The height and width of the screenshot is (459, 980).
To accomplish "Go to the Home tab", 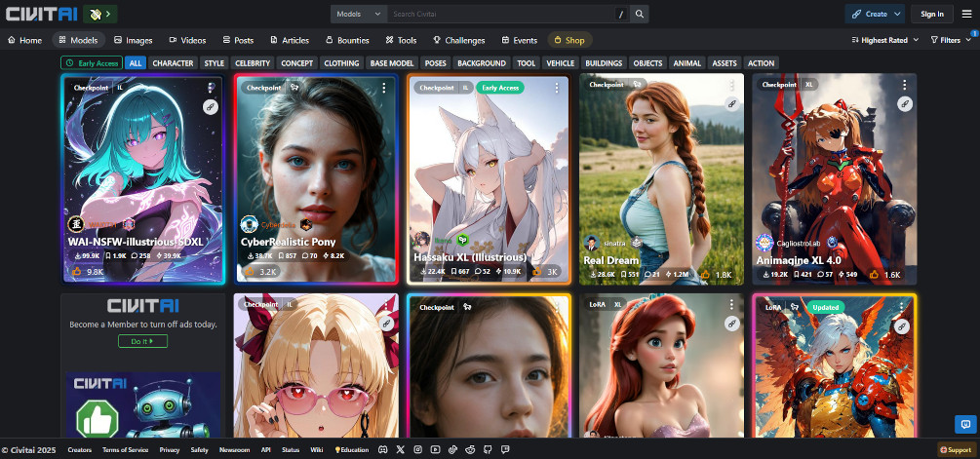I will click(25, 40).
